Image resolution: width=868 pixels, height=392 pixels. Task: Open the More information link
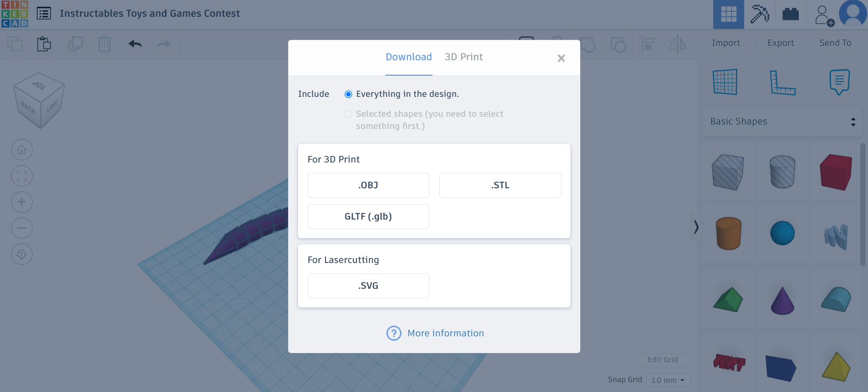click(446, 333)
